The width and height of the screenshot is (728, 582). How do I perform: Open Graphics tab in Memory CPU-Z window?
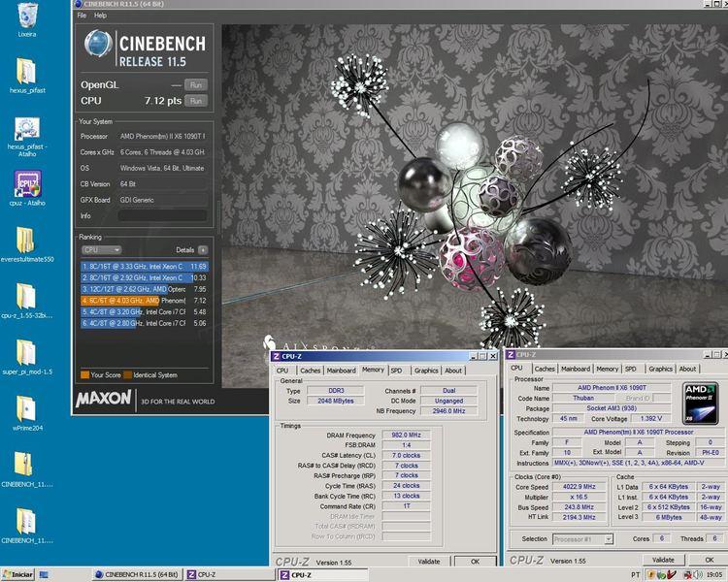426,371
